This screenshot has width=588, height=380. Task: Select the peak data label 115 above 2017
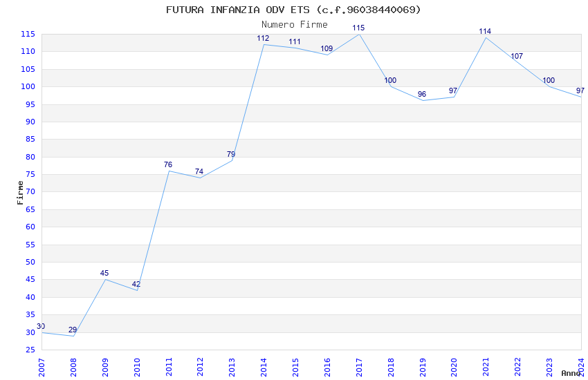point(358,28)
